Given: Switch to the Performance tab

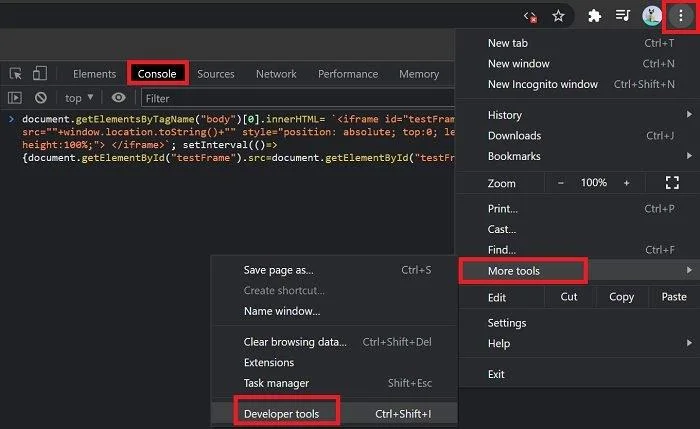Looking at the screenshot, I should pos(348,74).
